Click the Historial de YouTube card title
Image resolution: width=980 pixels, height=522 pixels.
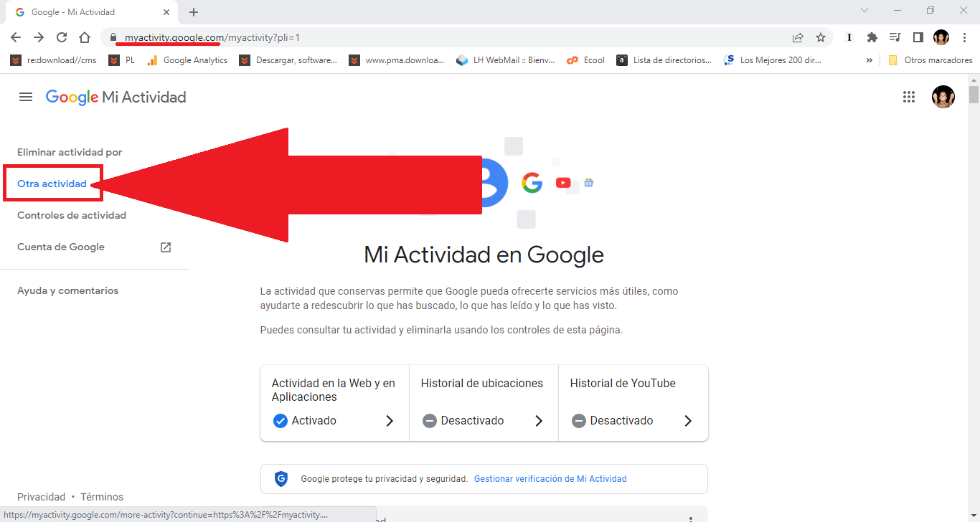point(623,384)
